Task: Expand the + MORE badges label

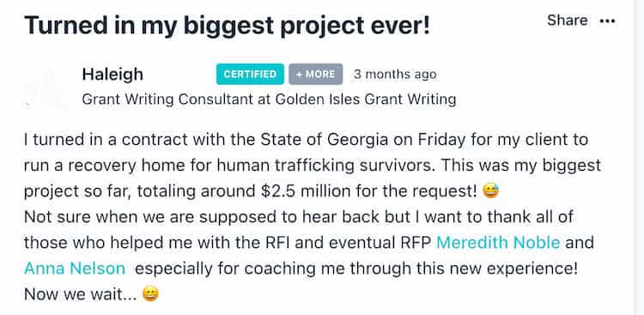Action: click(x=315, y=75)
